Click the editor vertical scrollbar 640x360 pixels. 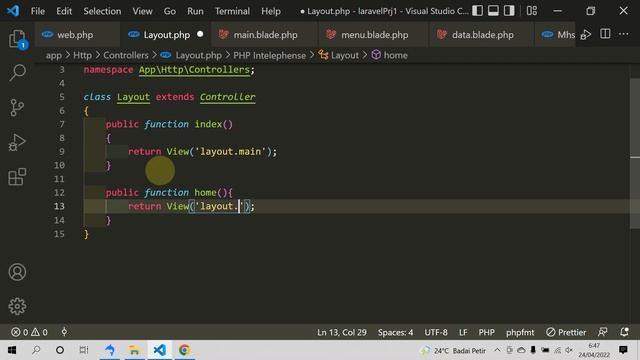click(x=635, y=153)
